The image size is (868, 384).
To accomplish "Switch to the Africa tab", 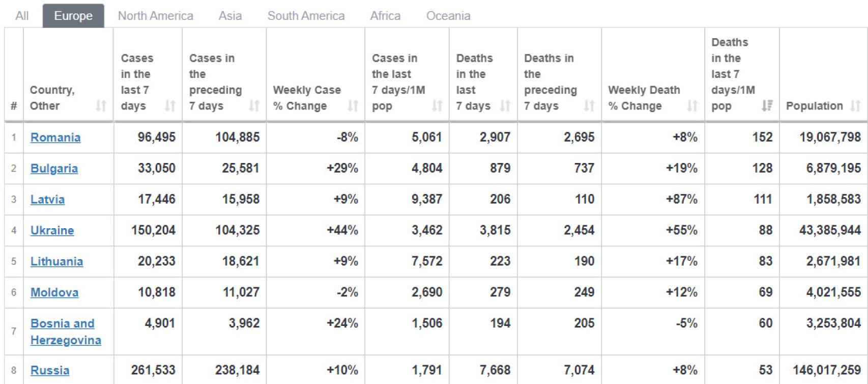I will (385, 16).
